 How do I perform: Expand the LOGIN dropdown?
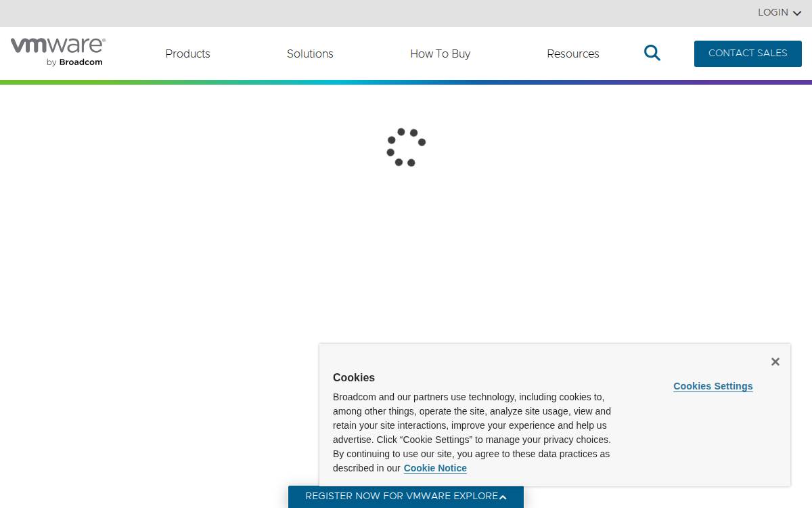(x=780, y=12)
